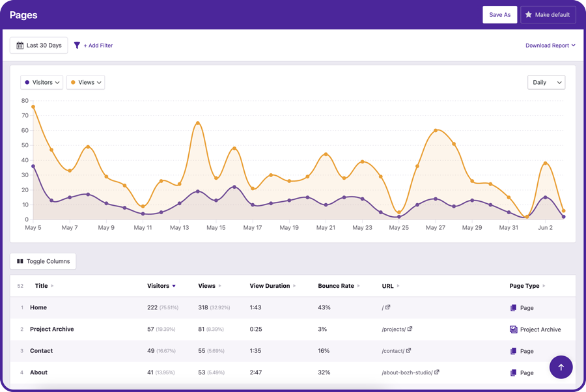Screen dimensions: 586x392
Task: Click the Save As button
Action: [499, 14]
